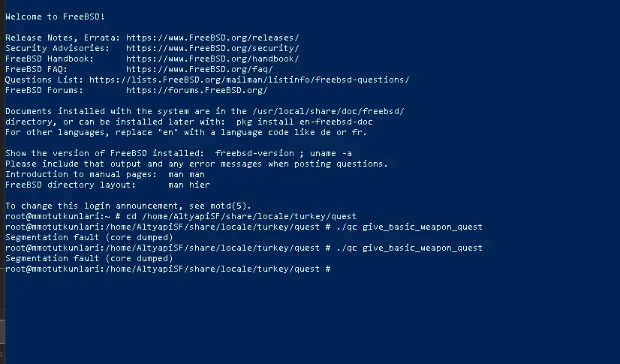The width and height of the screenshot is (620, 364).
Task: Click the 'freebsd-version ; uname -a' command
Action: pyautogui.click(x=283, y=153)
